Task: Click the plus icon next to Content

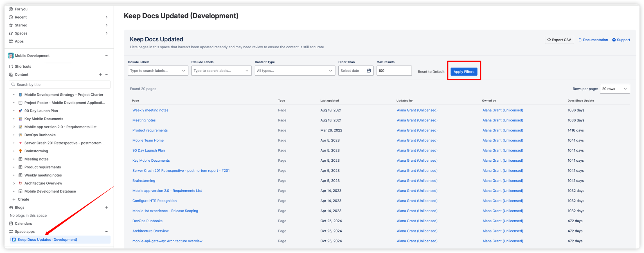Action: [100, 74]
